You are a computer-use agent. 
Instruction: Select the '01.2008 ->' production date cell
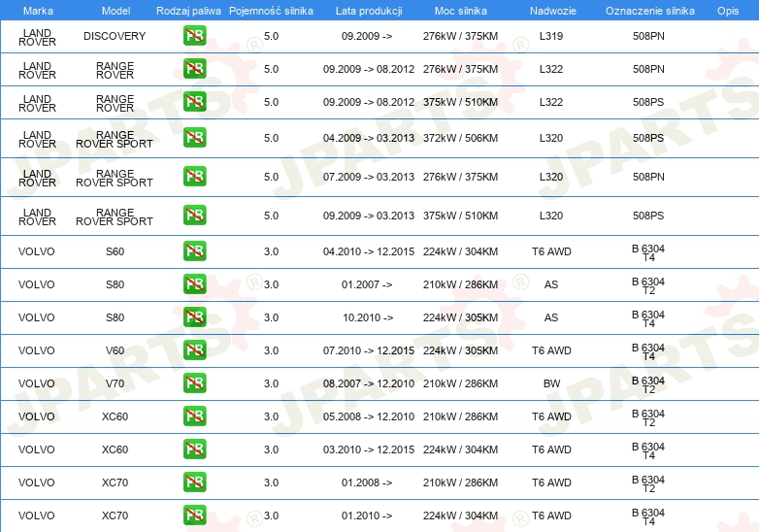coord(367,483)
